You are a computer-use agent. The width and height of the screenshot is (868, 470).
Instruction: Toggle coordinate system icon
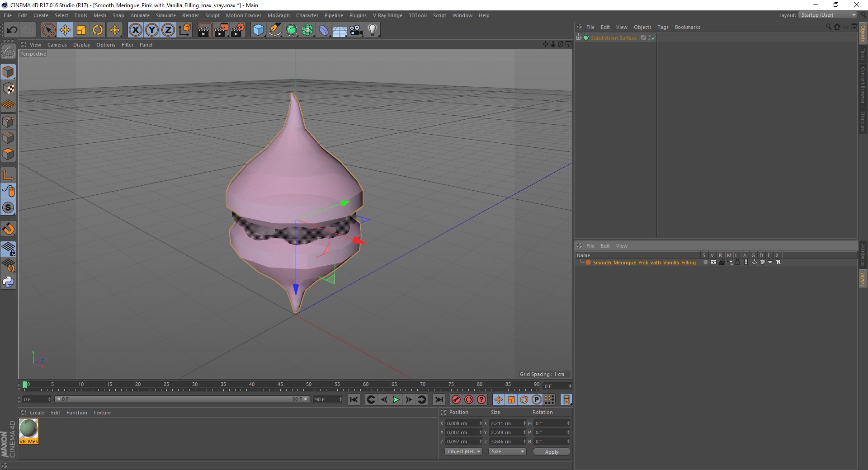tap(184, 30)
